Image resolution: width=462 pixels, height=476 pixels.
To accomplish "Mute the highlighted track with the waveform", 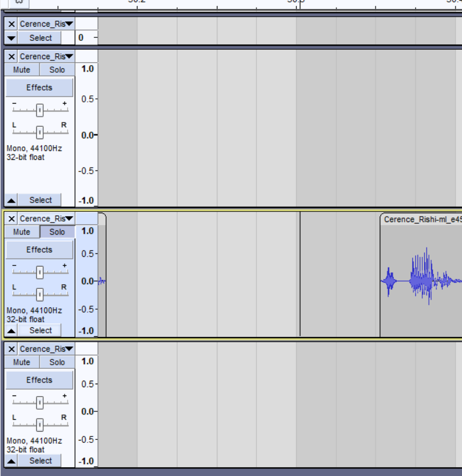I will click(21, 232).
